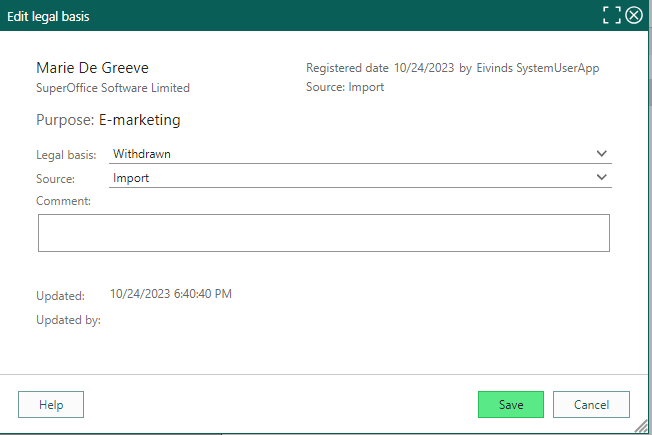Viewport: 652px width, 435px height.
Task: Expand the Legal basis dropdown arrow
Action: 601,154
